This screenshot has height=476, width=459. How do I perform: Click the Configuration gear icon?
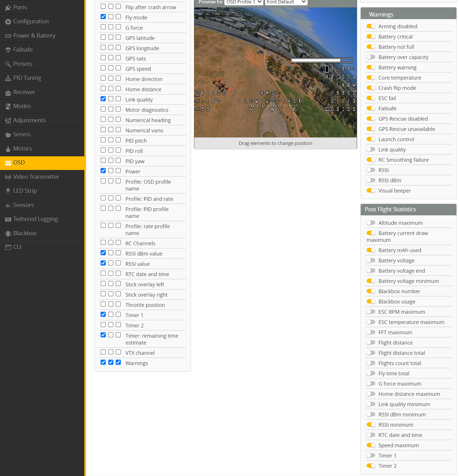(8, 22)
